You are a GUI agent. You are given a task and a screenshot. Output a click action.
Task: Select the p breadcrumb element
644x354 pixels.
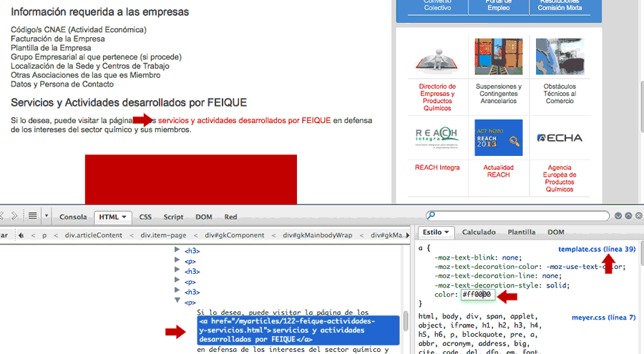point(44,235)
